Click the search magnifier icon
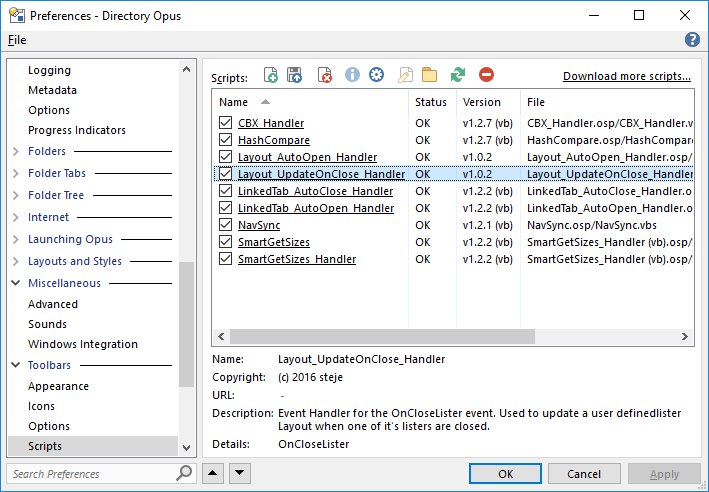This screenshot has height=492, width=709. point(184,473)
